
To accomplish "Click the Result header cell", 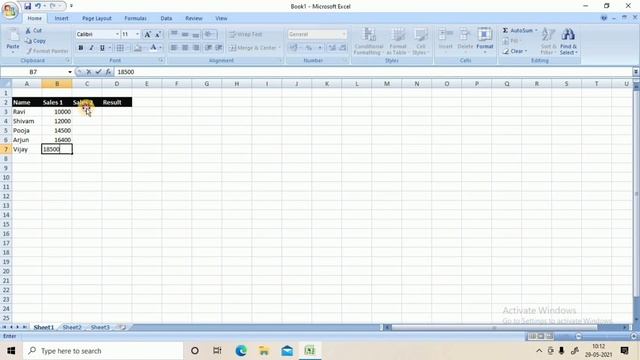I will [x=117, y=102].
